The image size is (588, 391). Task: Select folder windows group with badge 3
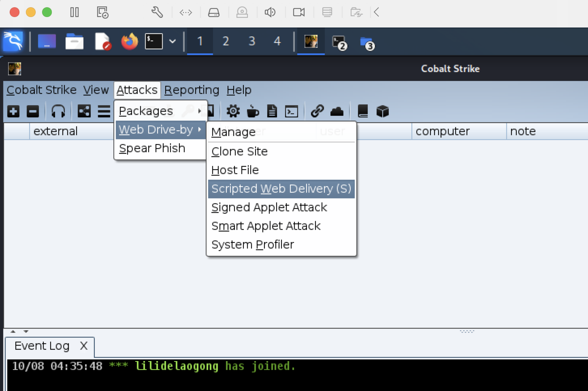point(367,43)
